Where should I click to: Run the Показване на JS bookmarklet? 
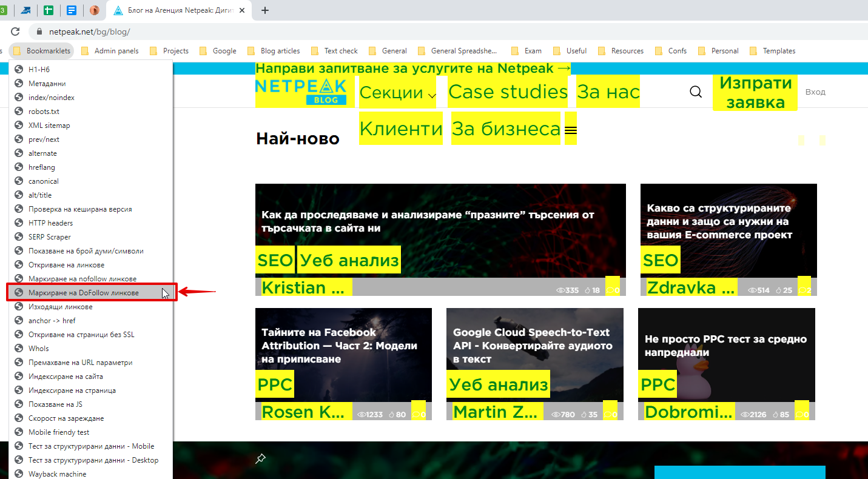tap(91, 404)
